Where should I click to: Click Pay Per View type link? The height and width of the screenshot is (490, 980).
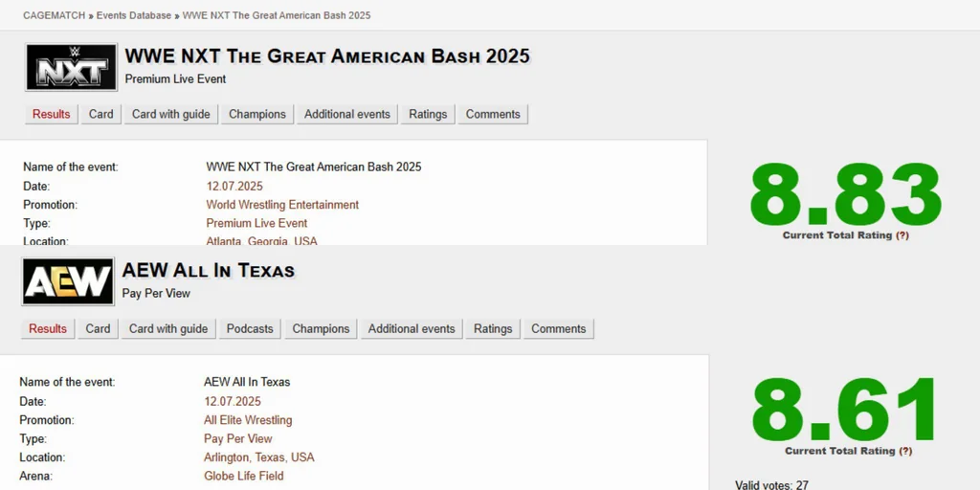point(238,438)
